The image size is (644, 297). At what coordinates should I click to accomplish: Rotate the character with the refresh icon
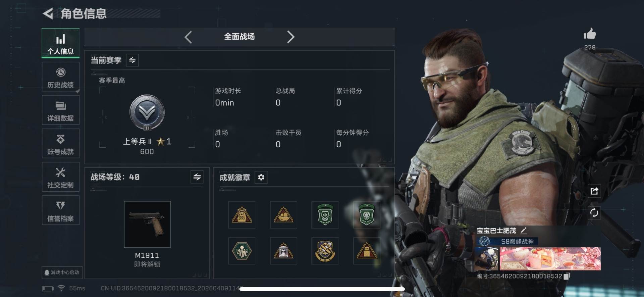[594, 213]
